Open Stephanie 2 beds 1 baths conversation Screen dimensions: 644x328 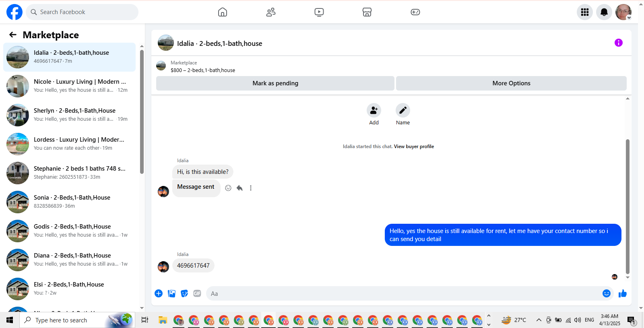pyautogui.click(x=69, y=173)
